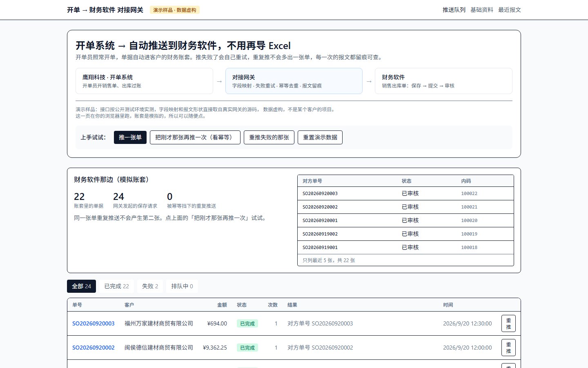Click timestamp 2026/9/20 12:00:00
588x368 pixels.
pyautogui.click(x=468, y=348)
